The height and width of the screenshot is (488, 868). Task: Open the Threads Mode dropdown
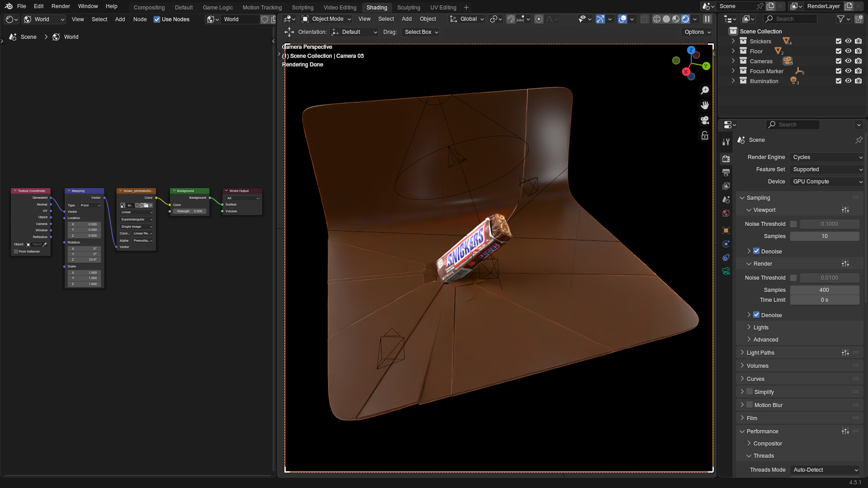click(825, 470)
